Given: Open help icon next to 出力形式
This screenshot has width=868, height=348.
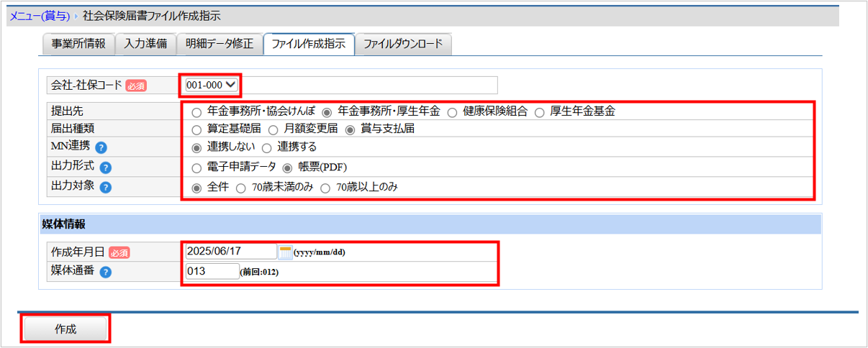Looking at the screenshot, I should click(105, 168).
